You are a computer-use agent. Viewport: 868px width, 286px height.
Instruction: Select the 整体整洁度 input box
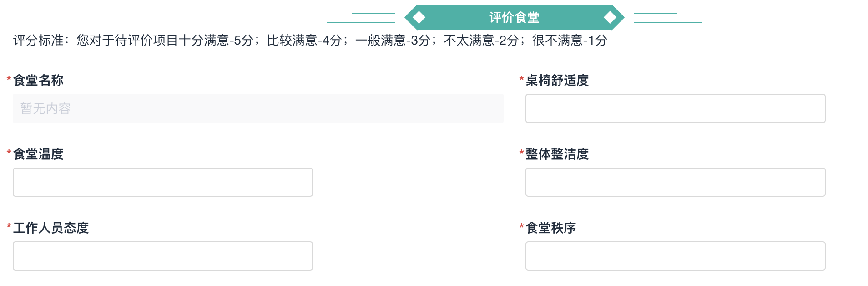coord(675,182)
